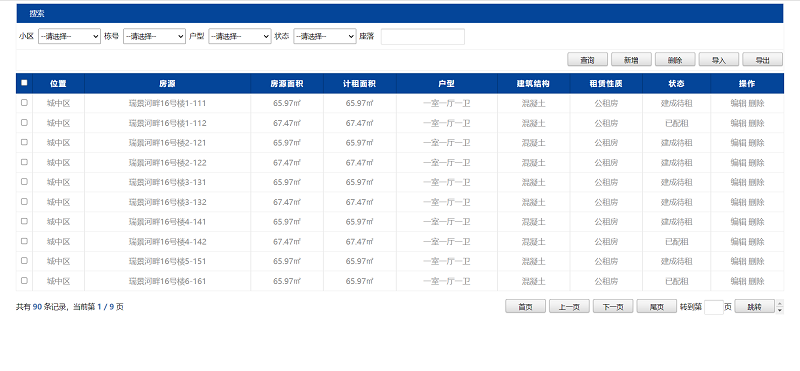The image size is (800, 371).
Task: Click 编辑 for row 瑞景河畔16号楼1-112
Action: (738, 123)
